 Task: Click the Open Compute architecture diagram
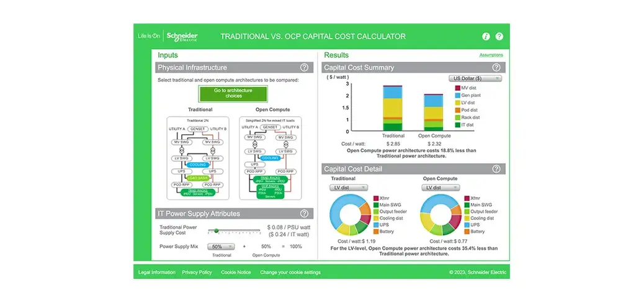click(271, 158)
